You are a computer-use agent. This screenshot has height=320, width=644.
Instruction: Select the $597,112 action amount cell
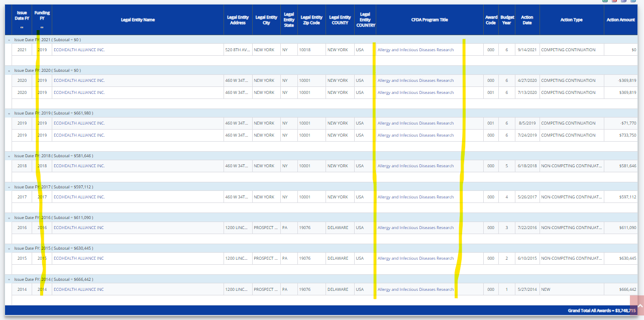(x=621, y=197)
